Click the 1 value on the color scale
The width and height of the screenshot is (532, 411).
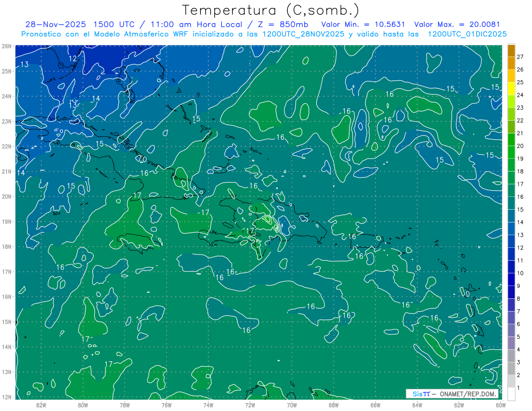(x=519, y=388)
